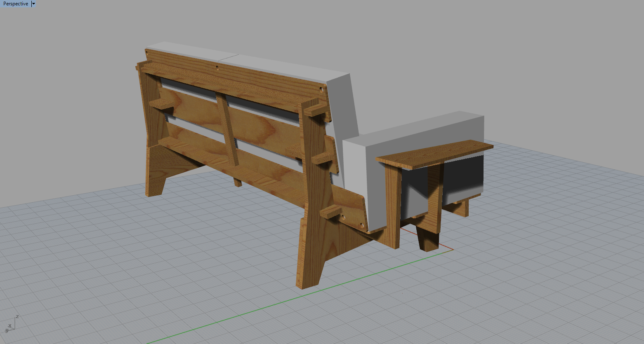
Task: Click the Perspective viewport title label
Action: coord(16,4)
